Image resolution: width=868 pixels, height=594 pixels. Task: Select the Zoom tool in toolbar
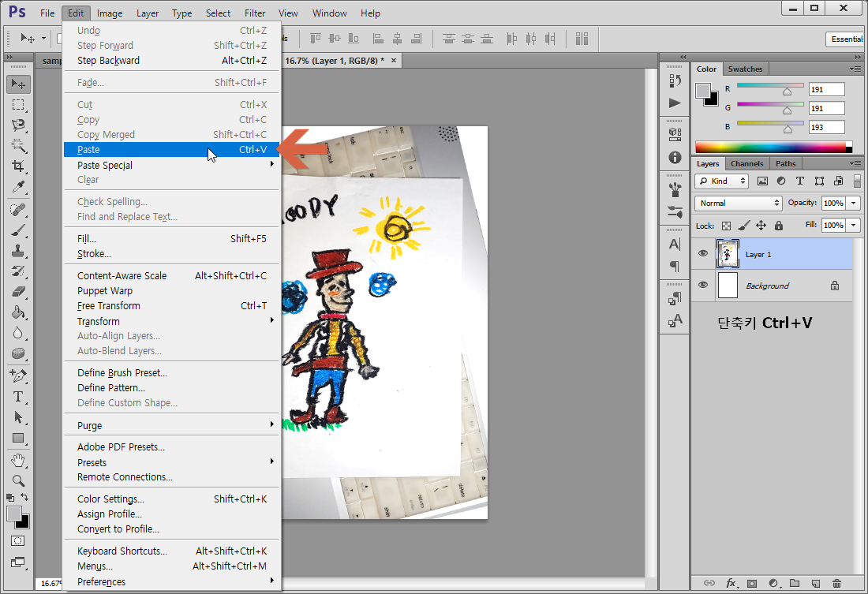click(18, 480)
